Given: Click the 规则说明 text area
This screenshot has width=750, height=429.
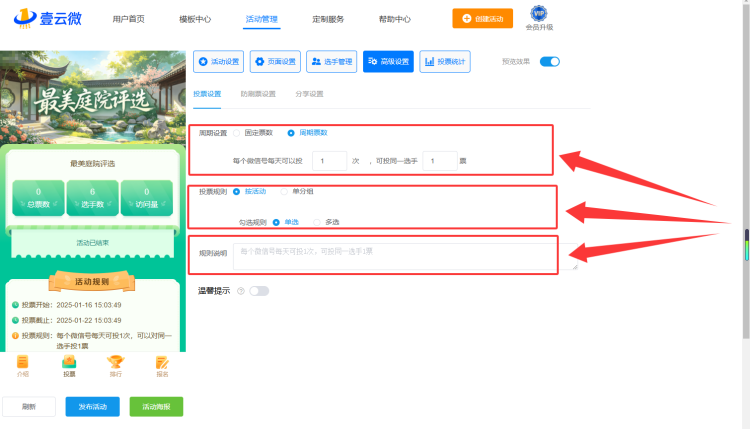Looking at the screenshot, I should 405,256.
